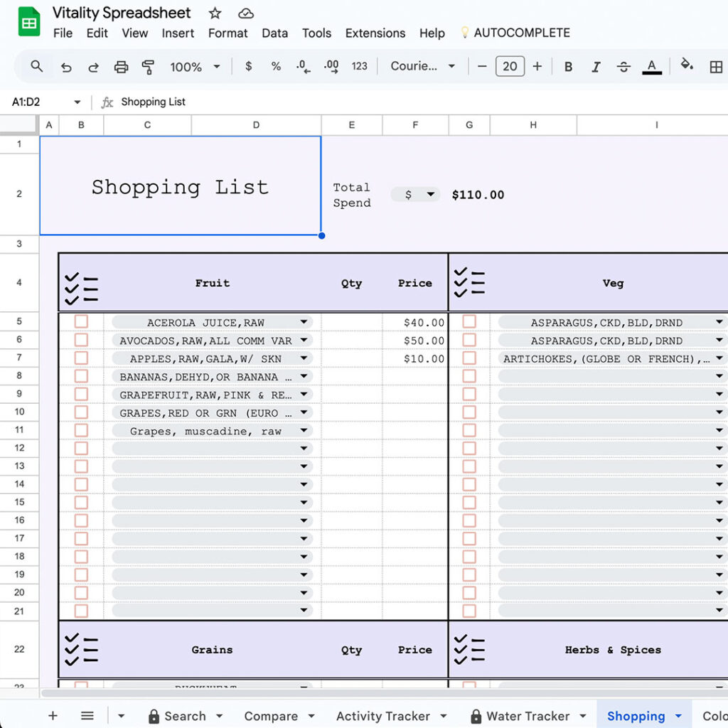Check the GRAPEFRUIT,RAW,PINK checkbox

pos(81,394)
